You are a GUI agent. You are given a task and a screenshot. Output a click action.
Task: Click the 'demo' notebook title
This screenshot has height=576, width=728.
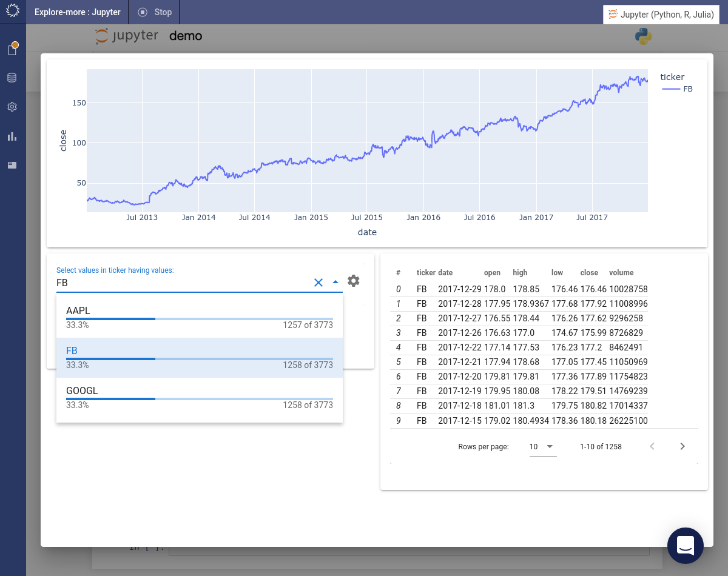[x=186, y=36]
